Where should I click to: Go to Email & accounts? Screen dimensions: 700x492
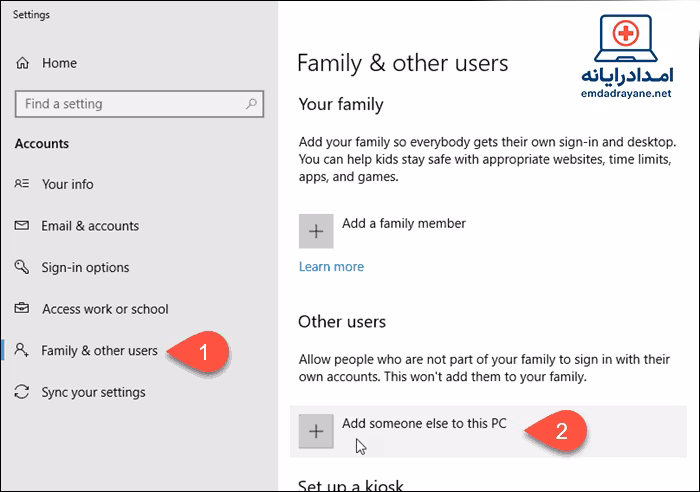[x=90, y=226]
